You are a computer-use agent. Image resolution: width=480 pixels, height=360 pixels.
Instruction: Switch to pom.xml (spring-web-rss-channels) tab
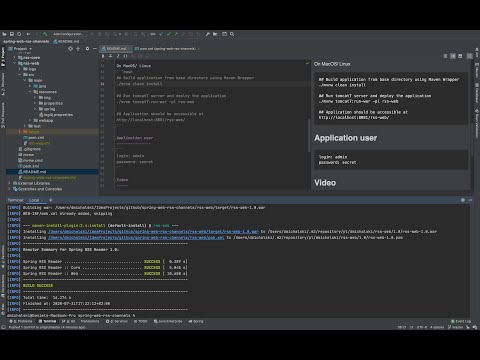(x=166, y=49)
